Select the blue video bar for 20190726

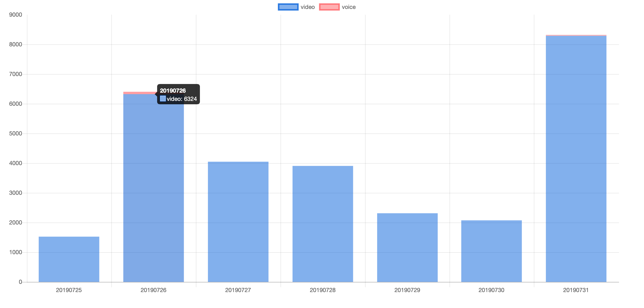click(154, 188)
